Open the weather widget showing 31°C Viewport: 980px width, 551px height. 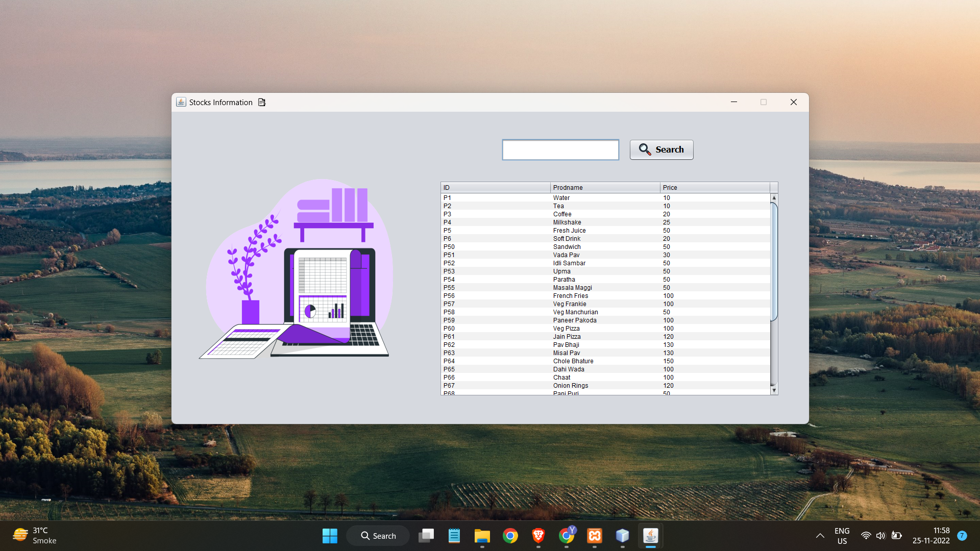(x=35, y=536)
